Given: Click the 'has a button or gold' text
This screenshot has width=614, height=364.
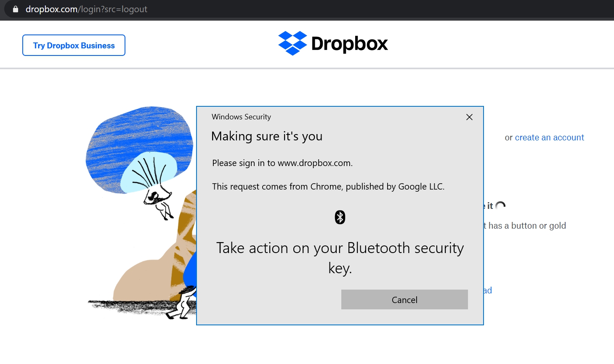Looking at the screenshot, I should pos(526,226).
